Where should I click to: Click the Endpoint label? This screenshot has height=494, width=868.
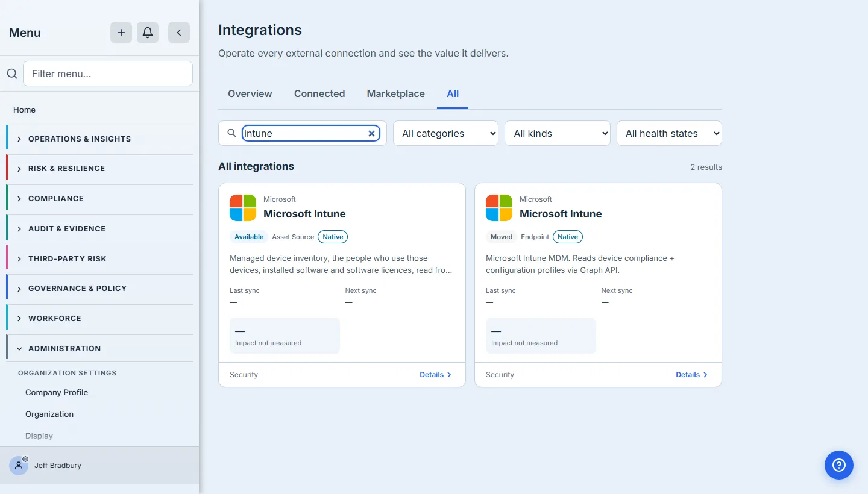535,237
